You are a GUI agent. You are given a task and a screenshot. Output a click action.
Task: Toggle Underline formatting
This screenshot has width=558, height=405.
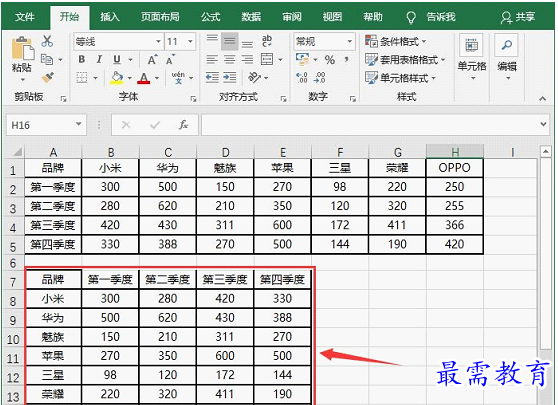(x=117, y=59)
